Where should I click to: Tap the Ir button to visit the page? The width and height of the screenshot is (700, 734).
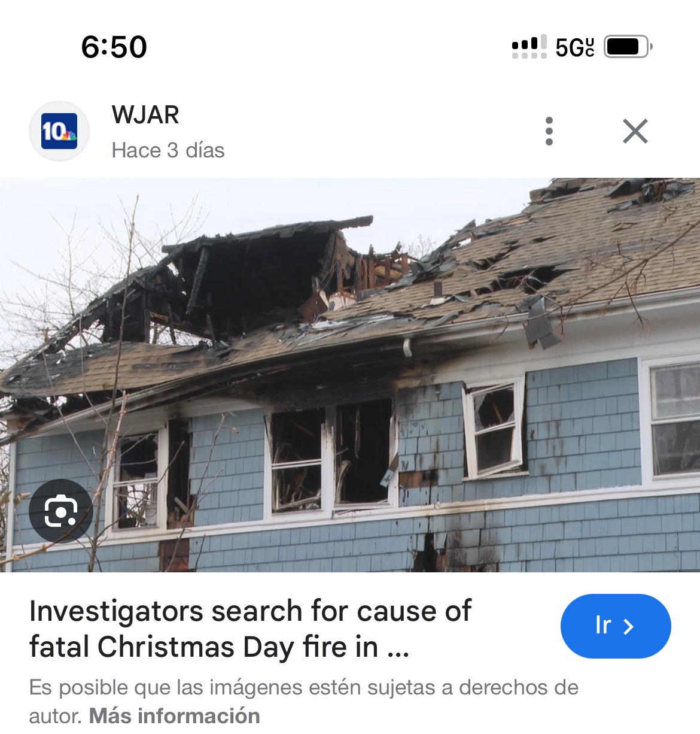616,626
